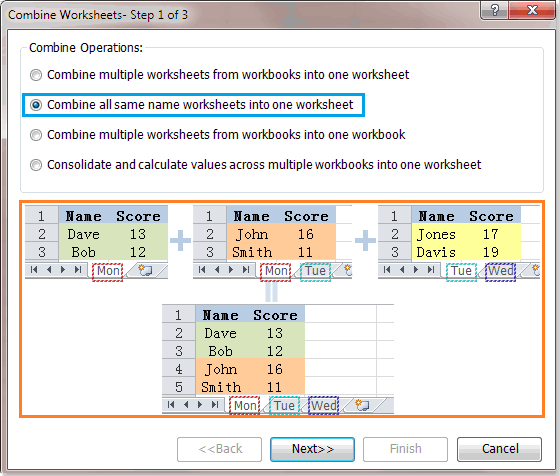Click the 'Combine Worksheets- Step 1 of 3' title
Image resolution: width=559 pixels, height=476 pixels.
(x=98, y=15)
